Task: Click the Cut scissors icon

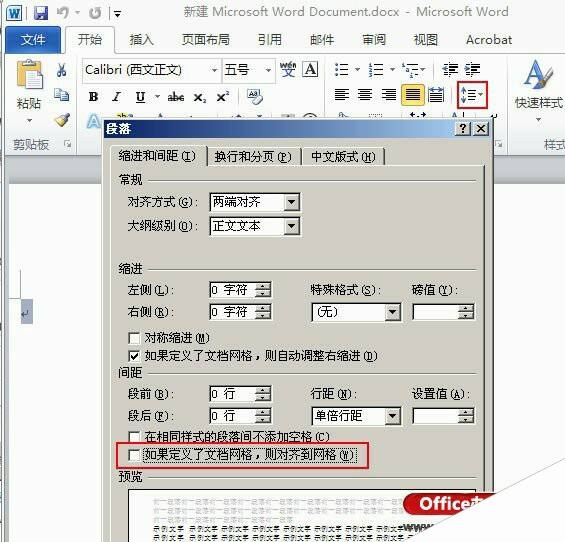Action: pyautogui.click(x=62, y=70)
